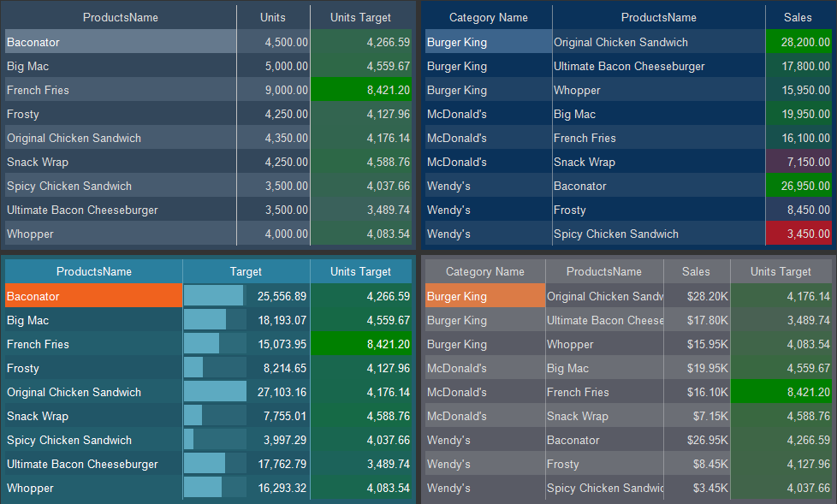Click the $28.20K sales value
Image resolution: width=837 pixels, height=504 pixels.
tap(697, 296)
